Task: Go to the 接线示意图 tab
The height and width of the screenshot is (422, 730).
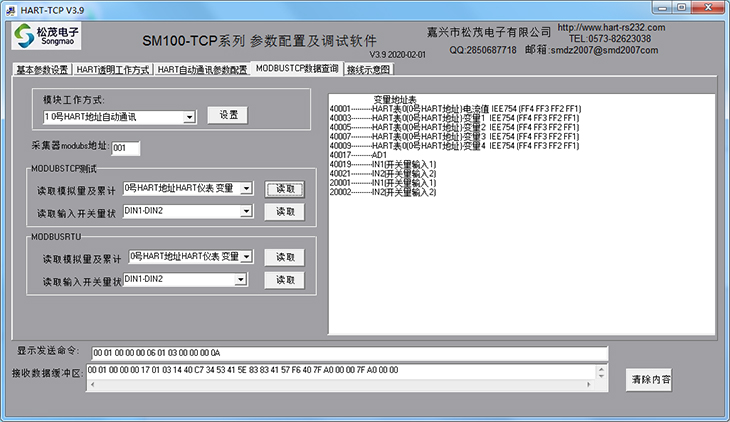Action: point(368,70)
